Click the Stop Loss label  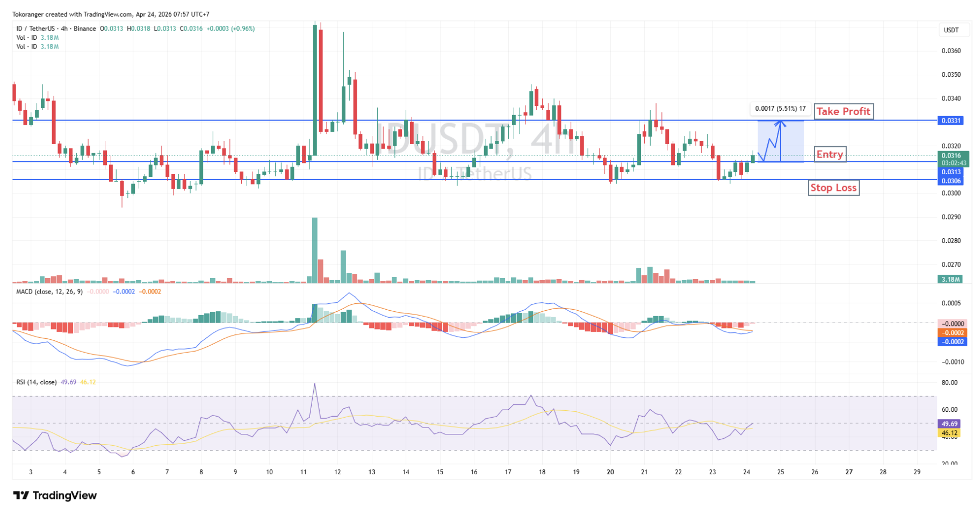[833, 188]
